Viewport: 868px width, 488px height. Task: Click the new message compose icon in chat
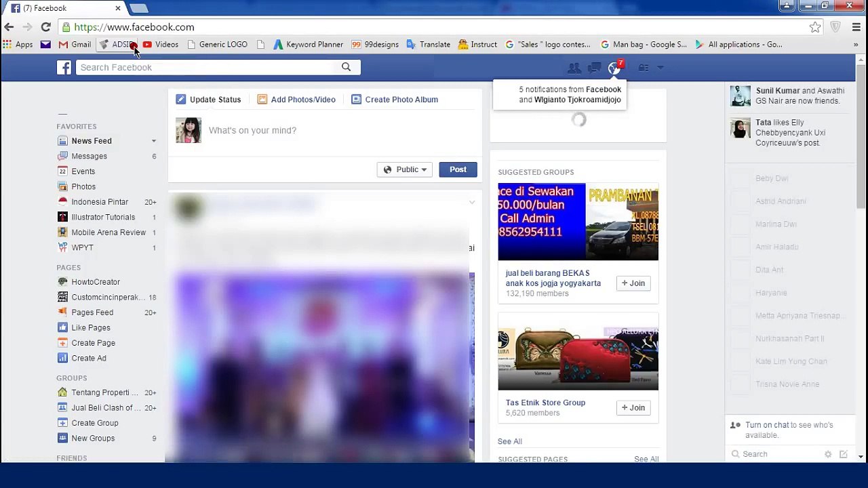(x=844, y=454)
